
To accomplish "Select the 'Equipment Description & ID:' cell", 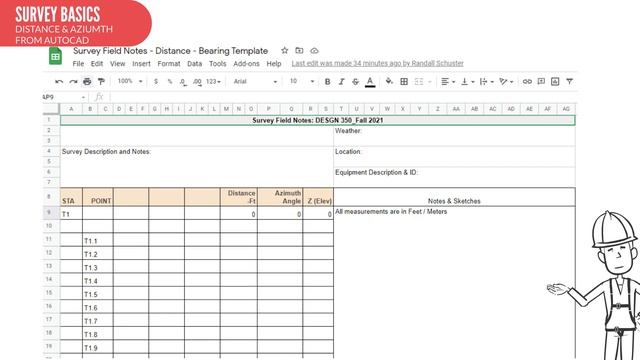I will point(454,177).
